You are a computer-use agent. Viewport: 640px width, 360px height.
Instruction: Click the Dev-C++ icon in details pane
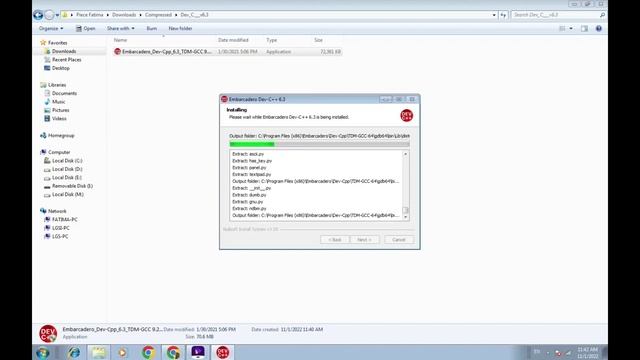tap(48, 333)
